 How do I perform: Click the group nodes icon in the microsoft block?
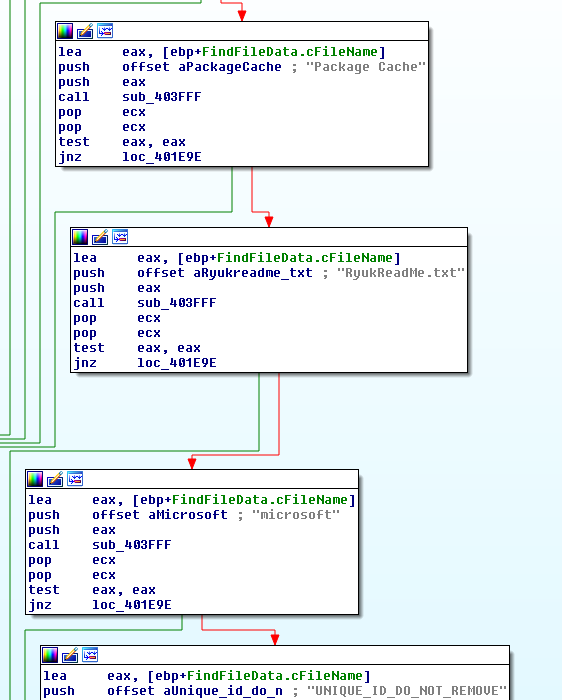[x=75, y=479]
